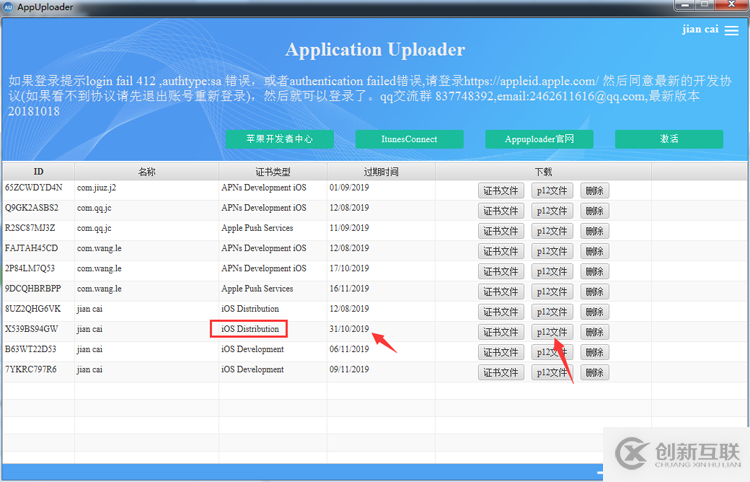Click 删除 for Q9GK2ASBS2 row
The width and height of the screenshot is (750, 482).
595,211
